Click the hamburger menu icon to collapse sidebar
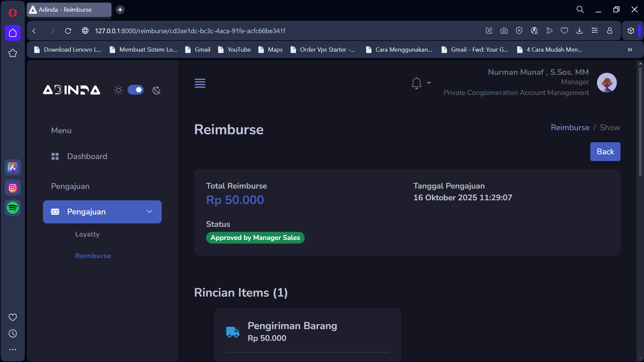Image resolution: width=644 pixels, height=362 pixels. pyautogui.click(x=200, y=83)
